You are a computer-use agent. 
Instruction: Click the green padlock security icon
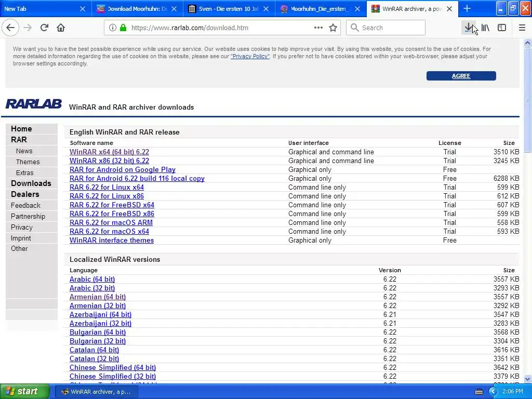[123, 28]
